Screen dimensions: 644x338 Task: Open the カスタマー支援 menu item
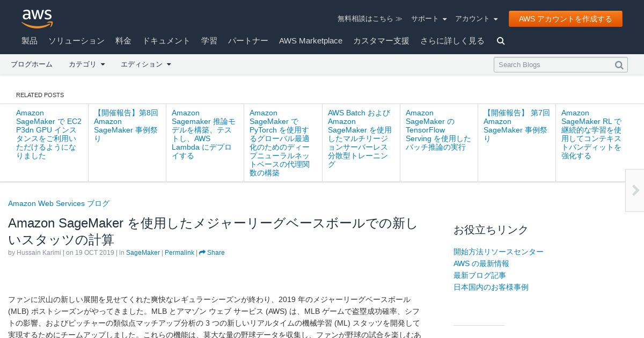[381, 41]
